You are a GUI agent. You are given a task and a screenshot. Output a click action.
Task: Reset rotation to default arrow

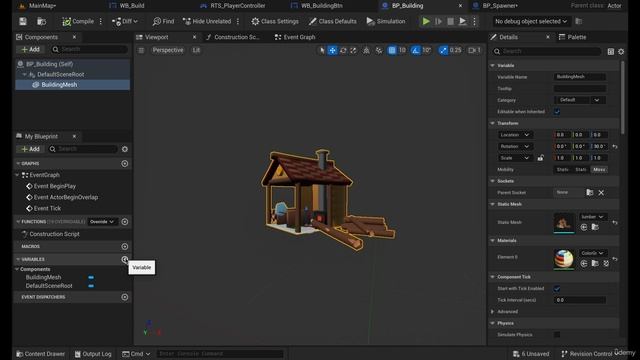point(615,146)
